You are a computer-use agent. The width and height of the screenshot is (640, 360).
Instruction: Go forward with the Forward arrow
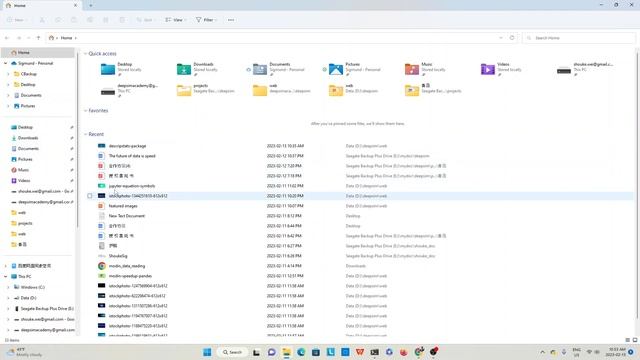(x=18, y=38)
